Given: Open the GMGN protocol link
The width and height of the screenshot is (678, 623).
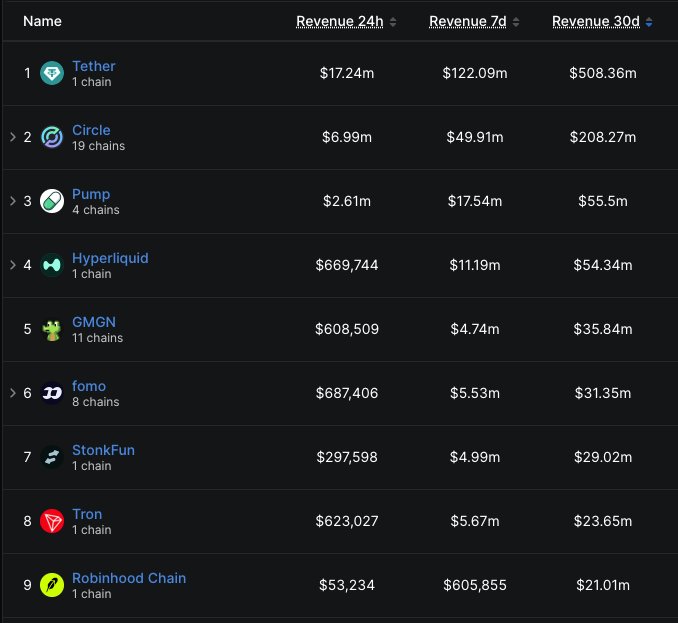Looking at the screenshot, I should 94,322.
